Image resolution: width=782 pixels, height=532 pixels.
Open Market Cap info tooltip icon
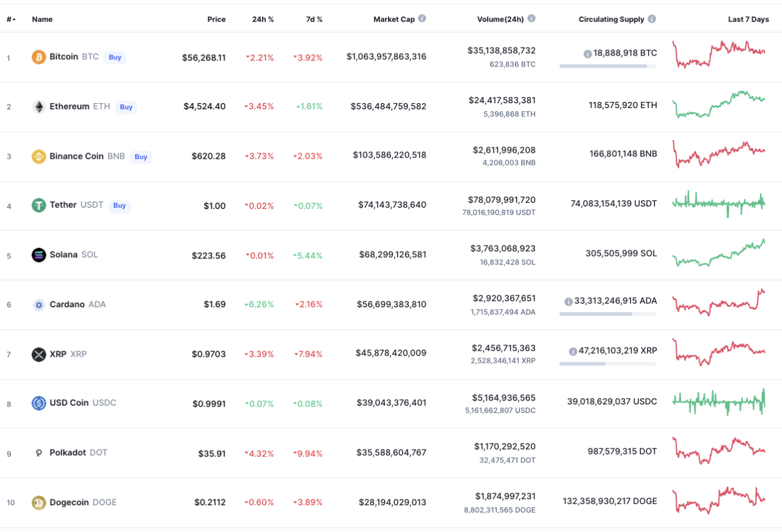[422, 19]
